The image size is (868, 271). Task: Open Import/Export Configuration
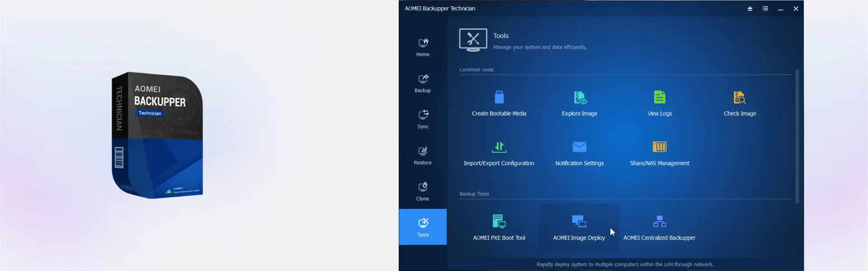(x=499, y=153)
